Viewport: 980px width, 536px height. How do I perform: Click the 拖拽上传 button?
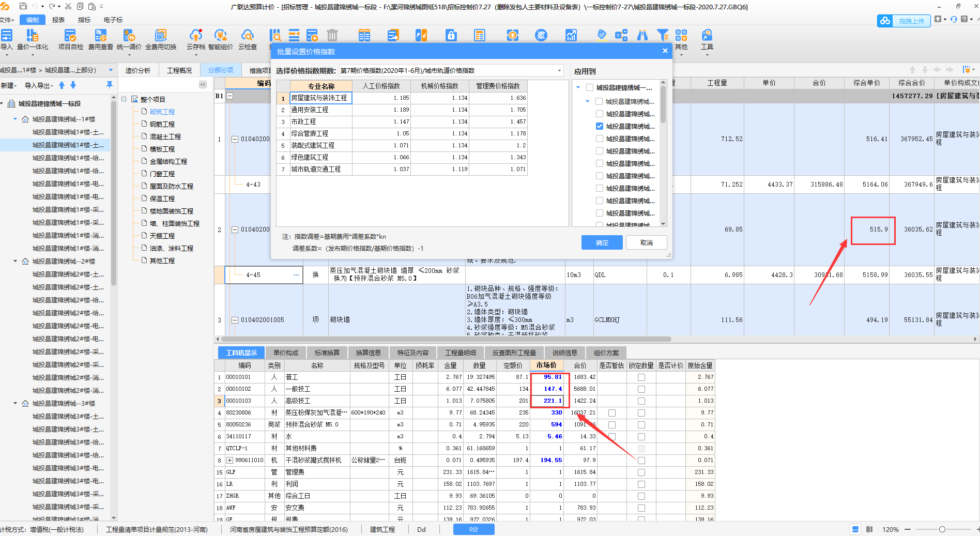coord(904,21)
